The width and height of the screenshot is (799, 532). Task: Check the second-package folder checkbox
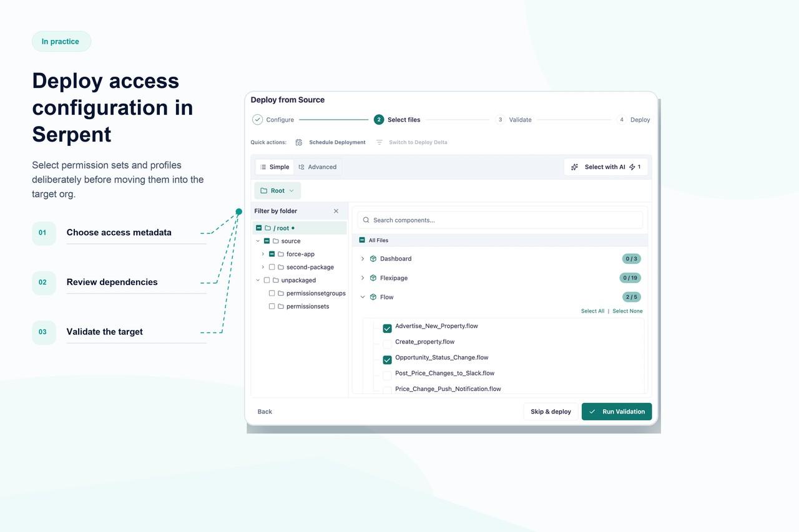click(272, 268)
